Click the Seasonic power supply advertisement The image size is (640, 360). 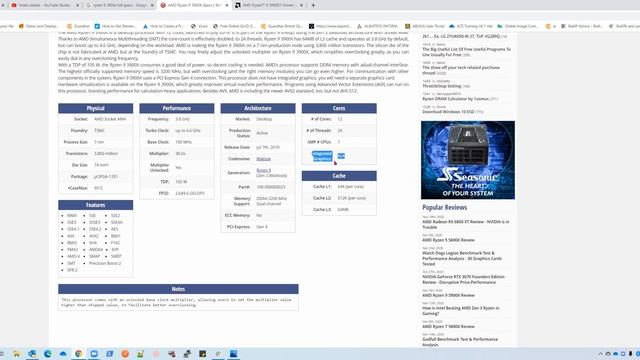pyautogui.click(x=468, y=160)
